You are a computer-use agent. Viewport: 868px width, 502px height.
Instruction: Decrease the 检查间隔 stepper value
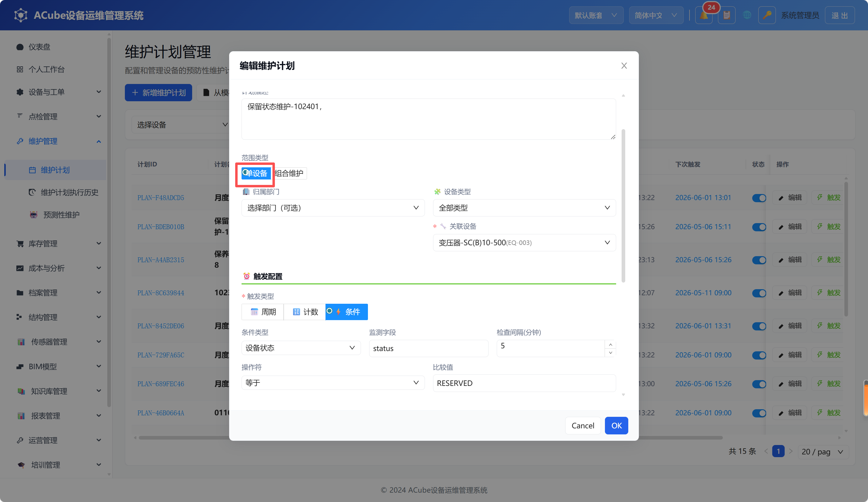tap(610, 353)
